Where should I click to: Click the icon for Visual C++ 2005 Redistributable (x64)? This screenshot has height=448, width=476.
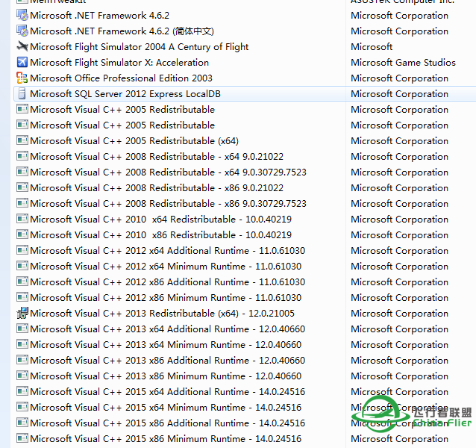pyautogui.click(x=22, y=140)
